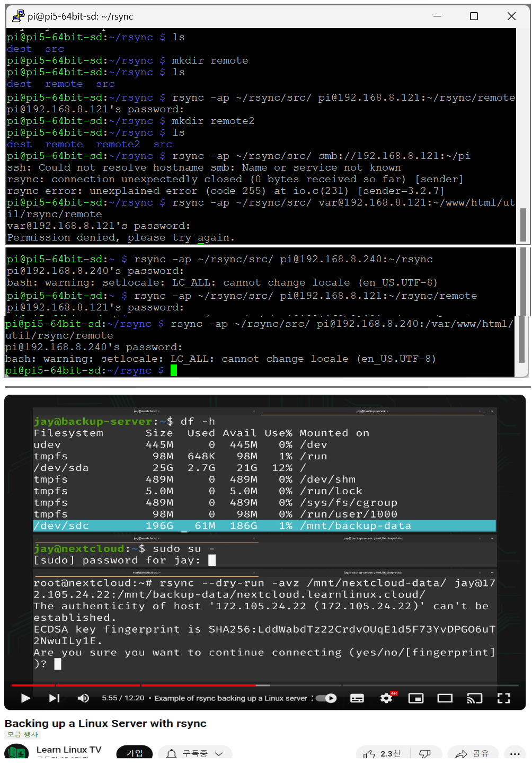
Task: Click the 모금 행사 fundraiser tag
Action: click(22, 734)
